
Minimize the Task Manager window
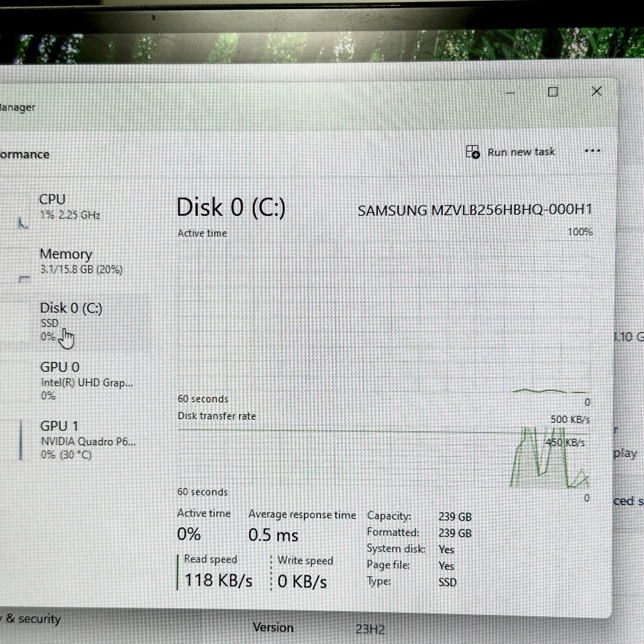pos(510,93)
